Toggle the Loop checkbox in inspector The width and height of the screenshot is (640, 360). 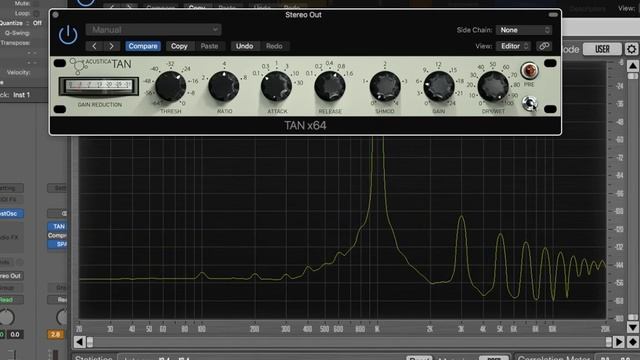point(36,13)
